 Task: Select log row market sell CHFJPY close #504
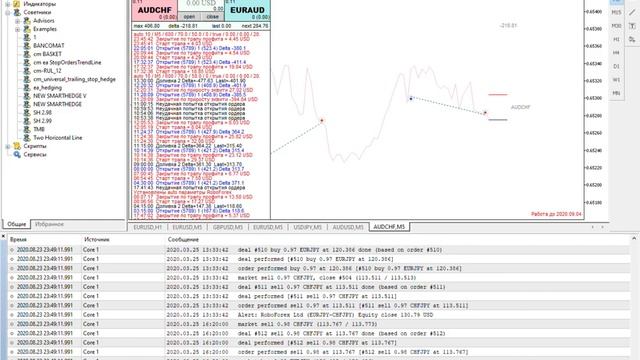point(318,278)
